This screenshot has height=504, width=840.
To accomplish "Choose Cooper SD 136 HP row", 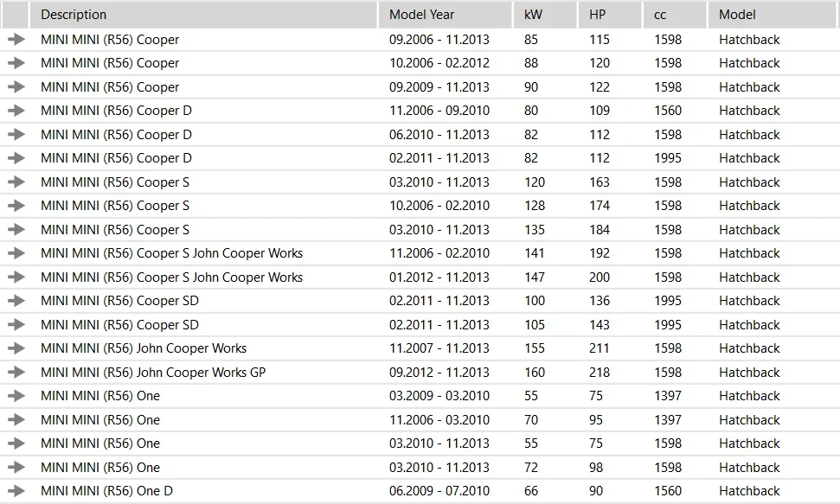I will tap(420, 301).
